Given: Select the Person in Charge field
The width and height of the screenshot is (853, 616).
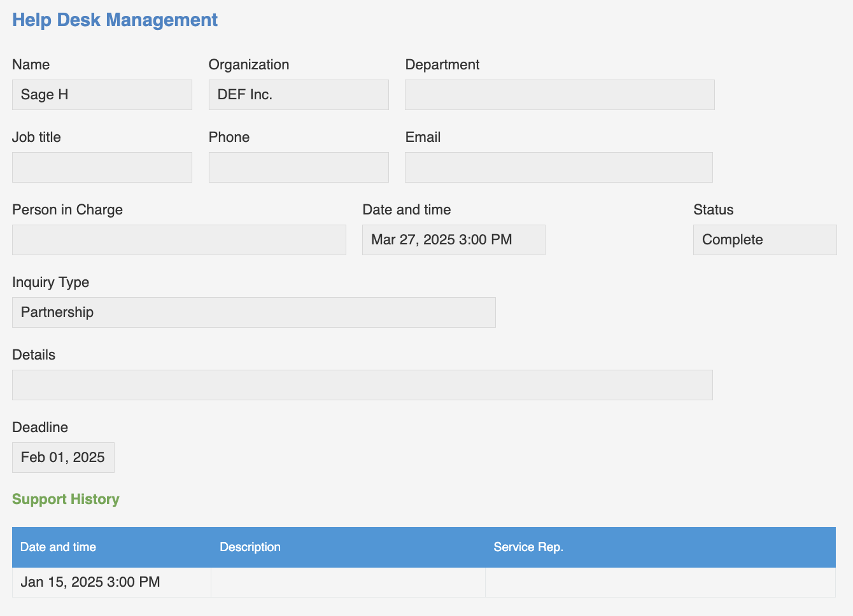Looking at the screenshot, I should [x=179, y=240].
